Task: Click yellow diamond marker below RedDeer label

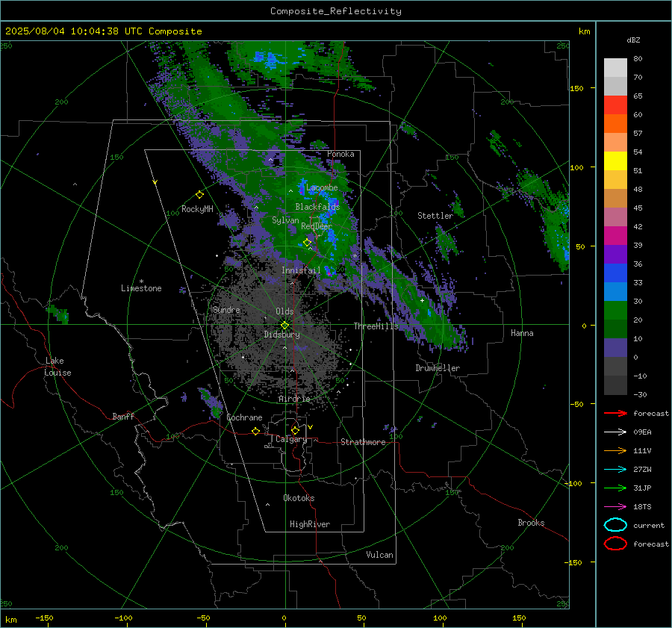Action: (307, 243)
